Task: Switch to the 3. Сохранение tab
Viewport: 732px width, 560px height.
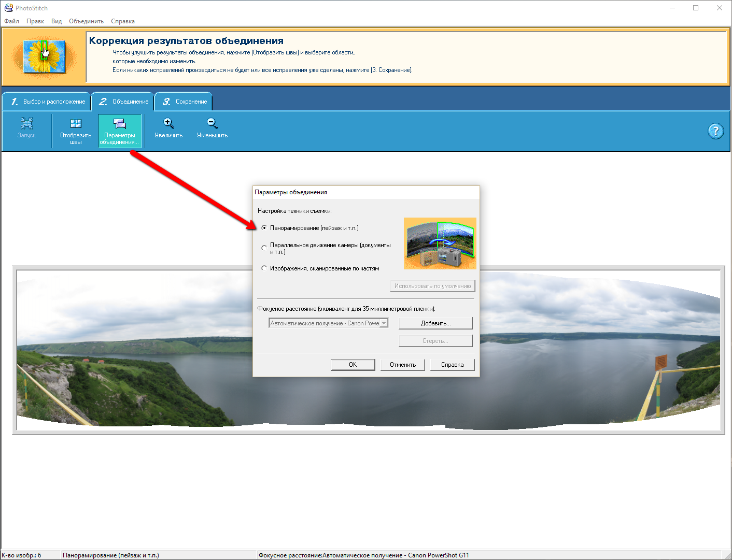Action: 184,102
